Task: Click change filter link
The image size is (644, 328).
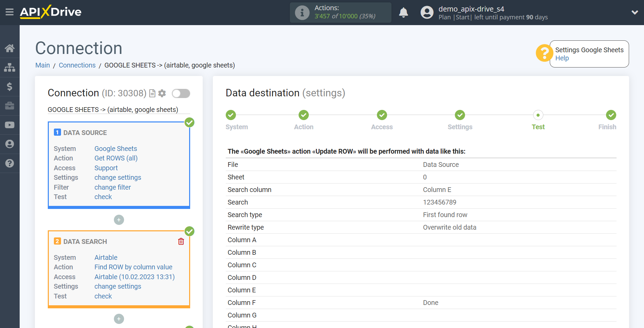Action: pos(113,187)
